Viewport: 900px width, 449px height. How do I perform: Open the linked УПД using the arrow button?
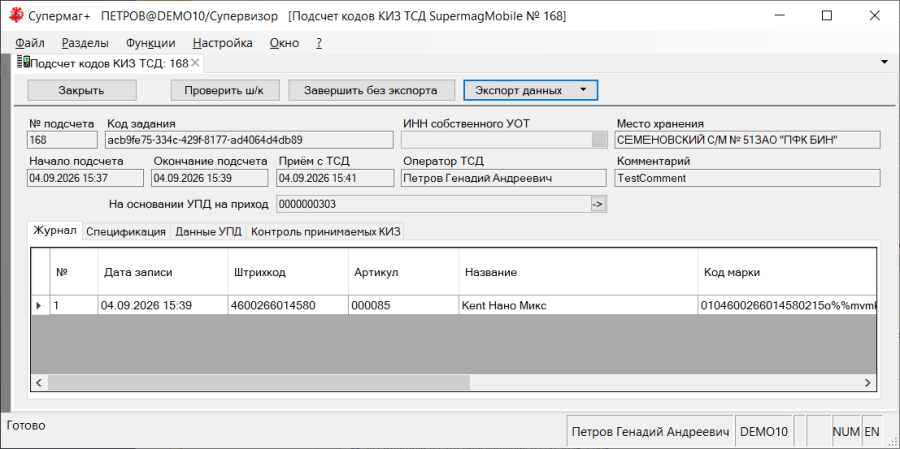[x=598, y=204]
